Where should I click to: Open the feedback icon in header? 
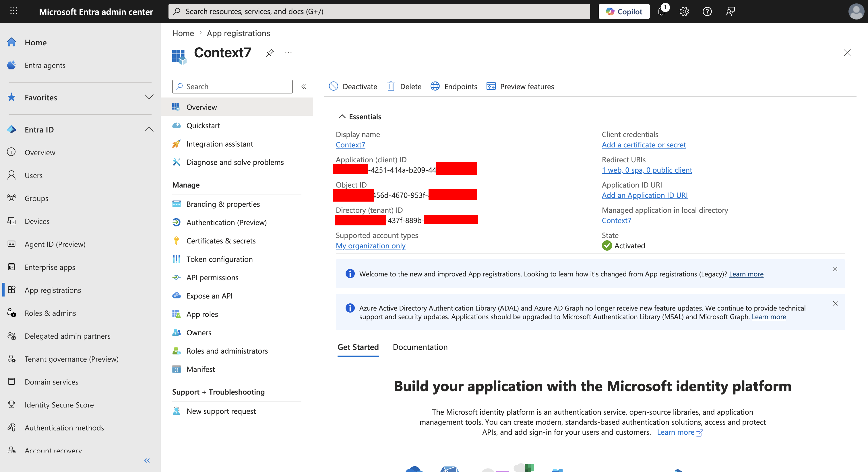pos(730,11)
